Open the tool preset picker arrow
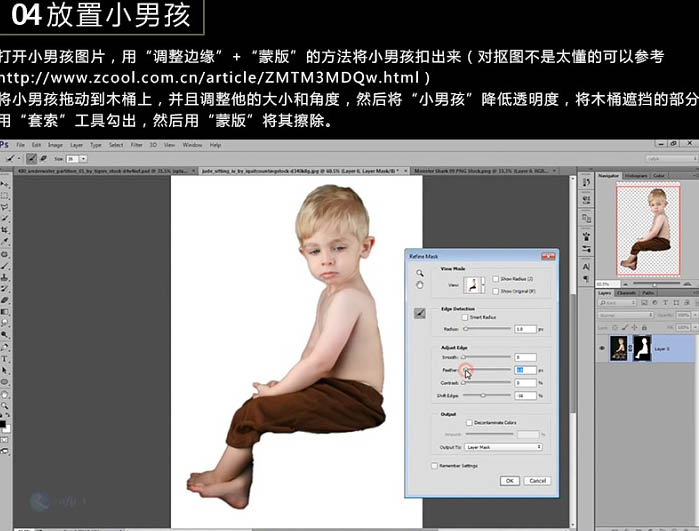The image size is (699, 531). (18, 159)
